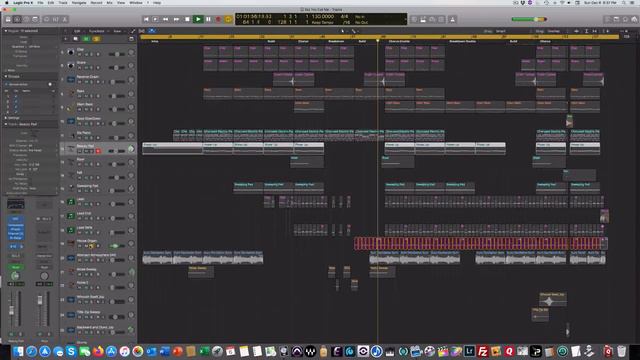This screenshot has width=640, height=360.
Task: Collapse the Track: Beauty Pad inspector section
Action: tap(6, 124)
